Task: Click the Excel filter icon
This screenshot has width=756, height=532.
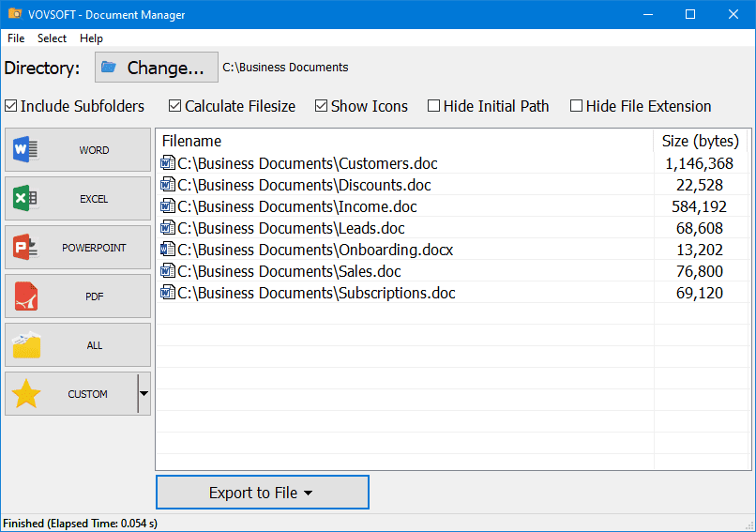Action: (25, 199)
